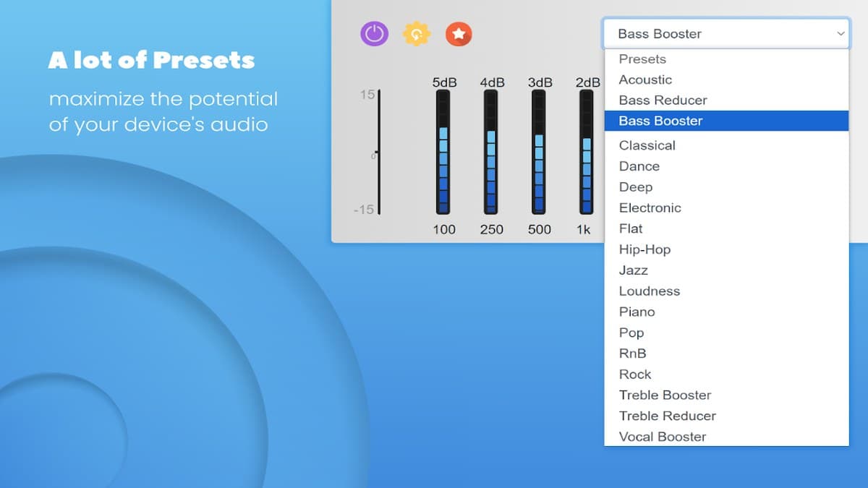Viewport: 868px width, 488px height.
Task: Adjust the 1k band slider
Action: (587, 153)
